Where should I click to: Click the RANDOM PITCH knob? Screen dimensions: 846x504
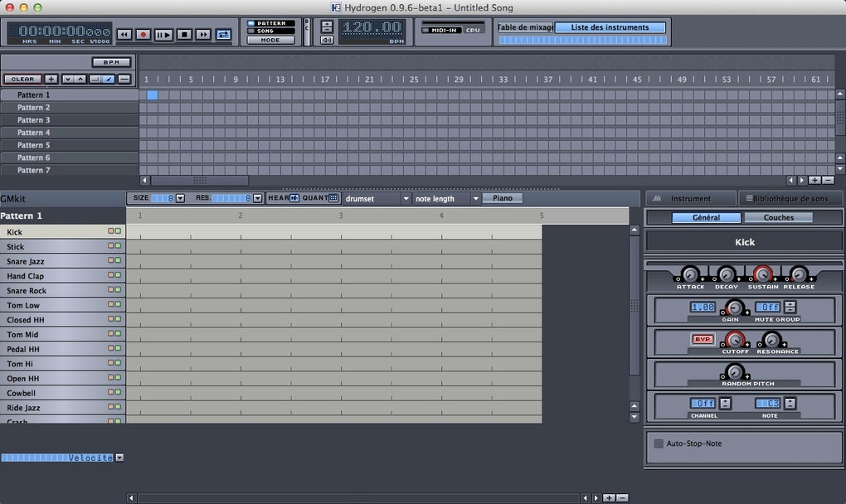click(734, 372)
